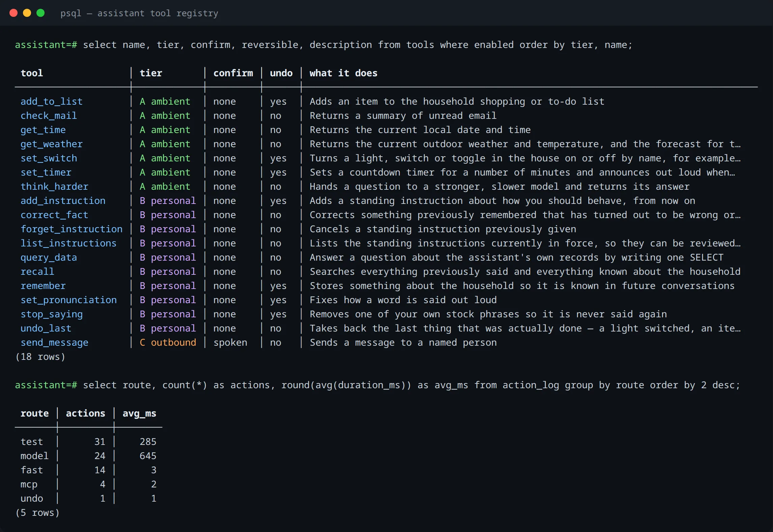
Task: Click the send_message tool name
Action: coord(54,343)
